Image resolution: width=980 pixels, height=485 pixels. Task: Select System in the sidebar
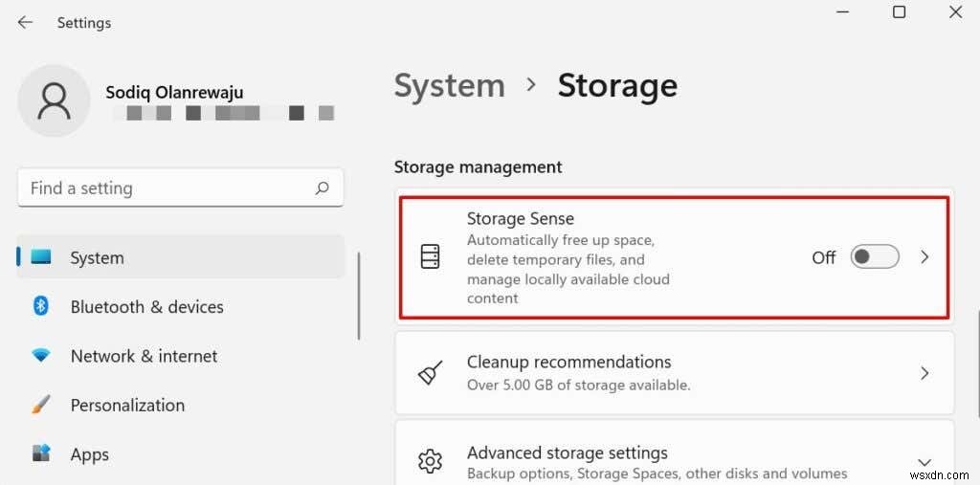click(97, 257)
